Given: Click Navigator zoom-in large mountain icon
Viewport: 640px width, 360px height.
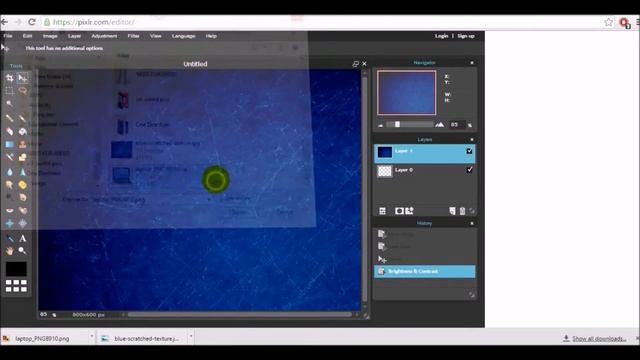Looking at the screenshot, I should (440, 124).
